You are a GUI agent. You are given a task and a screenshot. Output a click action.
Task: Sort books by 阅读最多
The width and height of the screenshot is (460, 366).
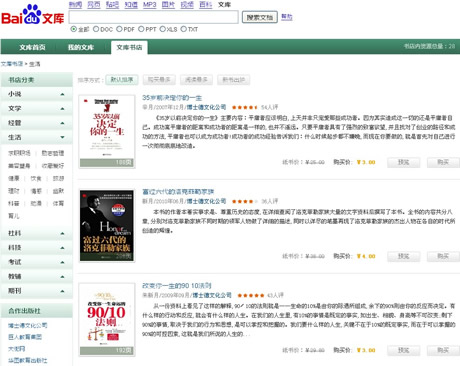pos(196,80)
